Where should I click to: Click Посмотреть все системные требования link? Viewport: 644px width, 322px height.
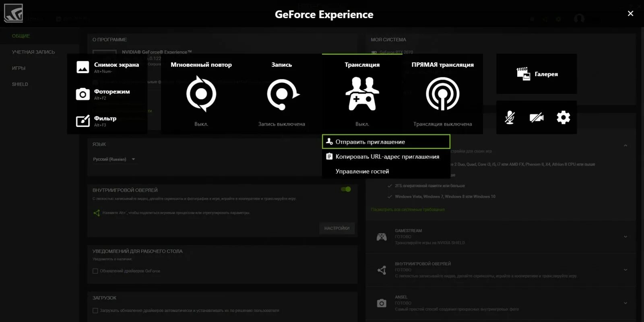[x=408, y=210]
